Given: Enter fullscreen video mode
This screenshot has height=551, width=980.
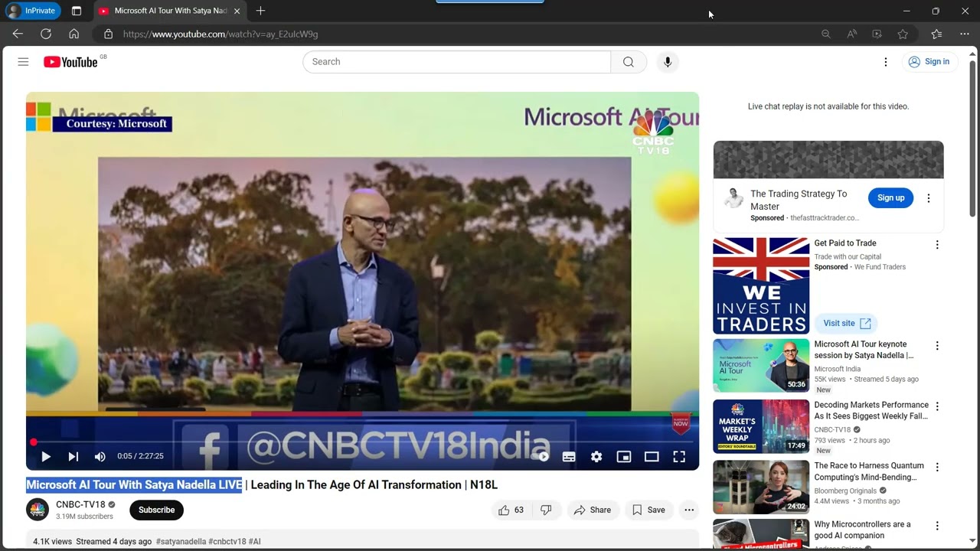Looking at the screenshot, I should 679,457.
